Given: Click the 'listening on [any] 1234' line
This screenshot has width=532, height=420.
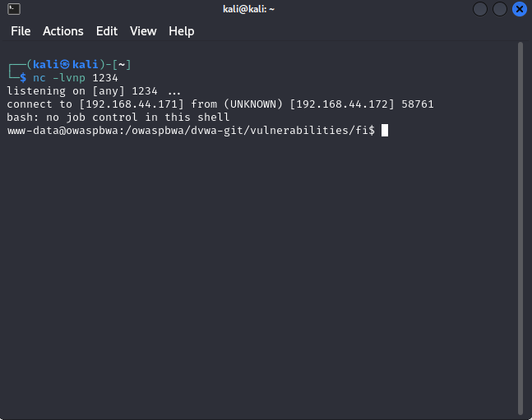Looking at the screenshot, I should (94, 91).
